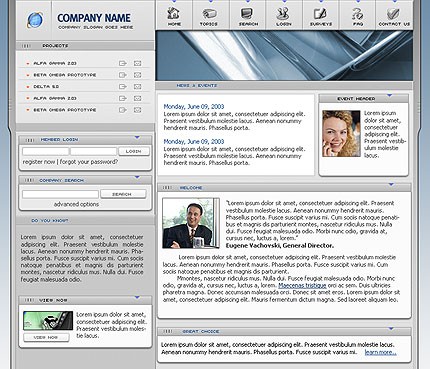Open the Topics menu label
The width and height of the screenshot is (430, 369).
point(209,24)
